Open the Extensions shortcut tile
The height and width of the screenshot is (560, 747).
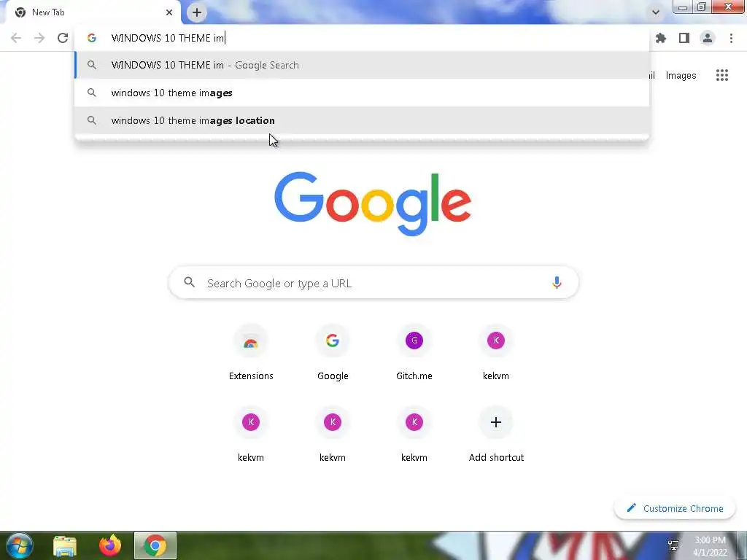coord(251,353)
